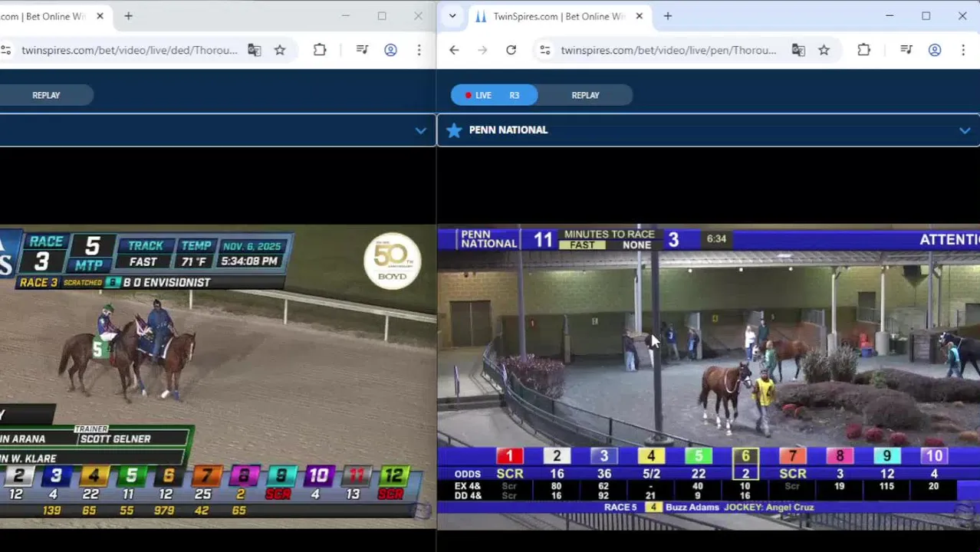Click the right window address bar
The width and height of the screenshot is (980, 552).
669,51
